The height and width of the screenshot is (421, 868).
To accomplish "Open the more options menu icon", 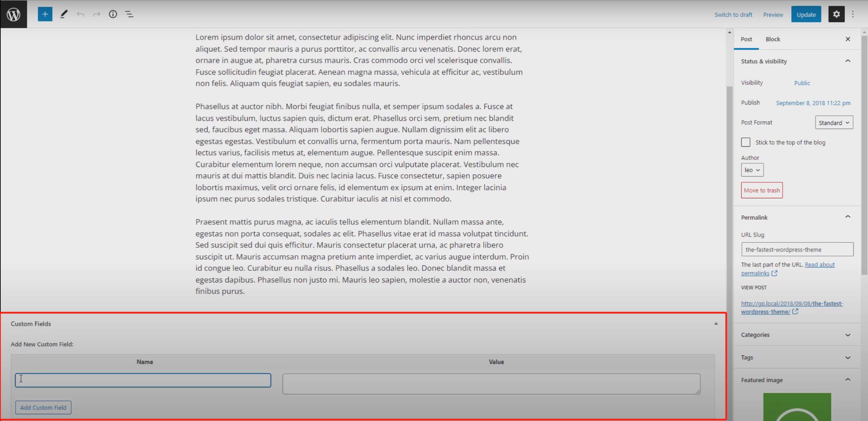I will point(853,14).
